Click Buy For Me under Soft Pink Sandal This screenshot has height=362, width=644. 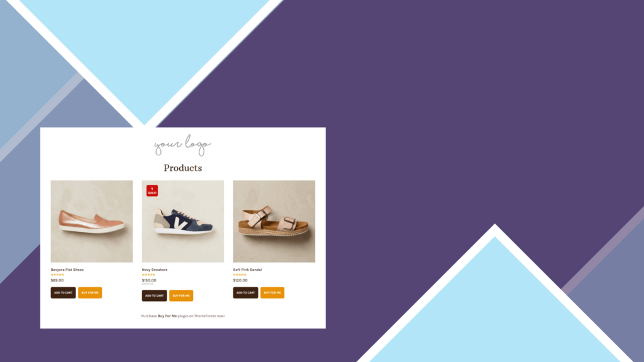[x=272, y=293]
